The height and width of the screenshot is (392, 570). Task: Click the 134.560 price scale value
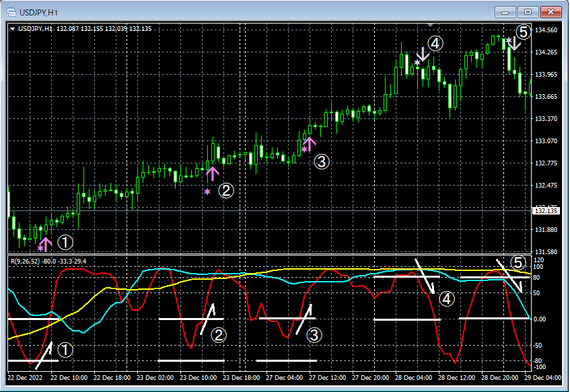tap(546, 30)
